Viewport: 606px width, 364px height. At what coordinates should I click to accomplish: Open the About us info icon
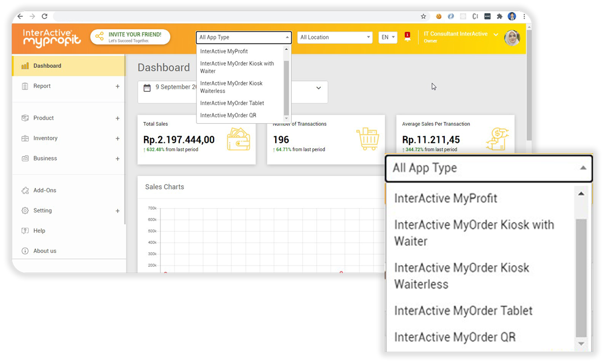(x=25, y=250)
